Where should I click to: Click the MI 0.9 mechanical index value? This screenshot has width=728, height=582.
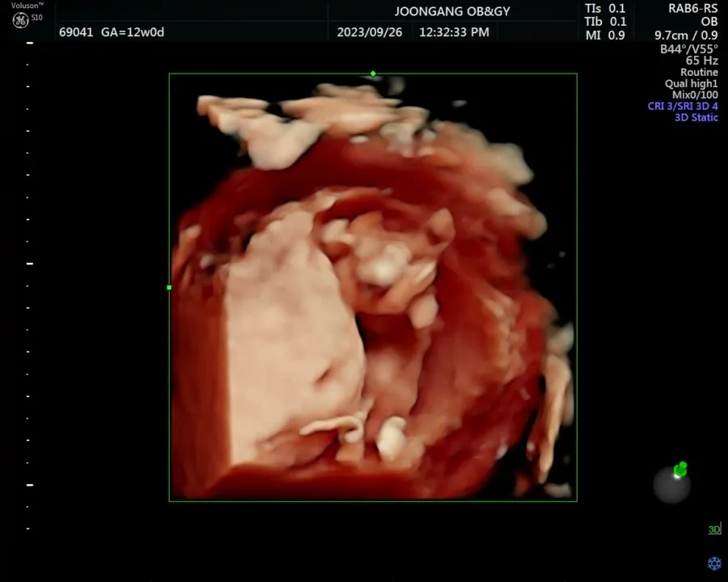tap(605, 36)
